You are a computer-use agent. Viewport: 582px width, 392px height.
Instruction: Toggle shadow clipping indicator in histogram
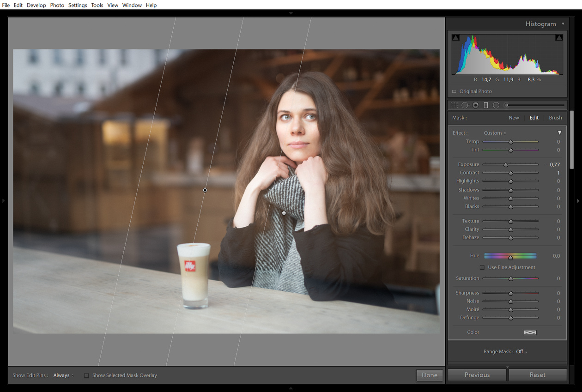[x=456, y=38]
